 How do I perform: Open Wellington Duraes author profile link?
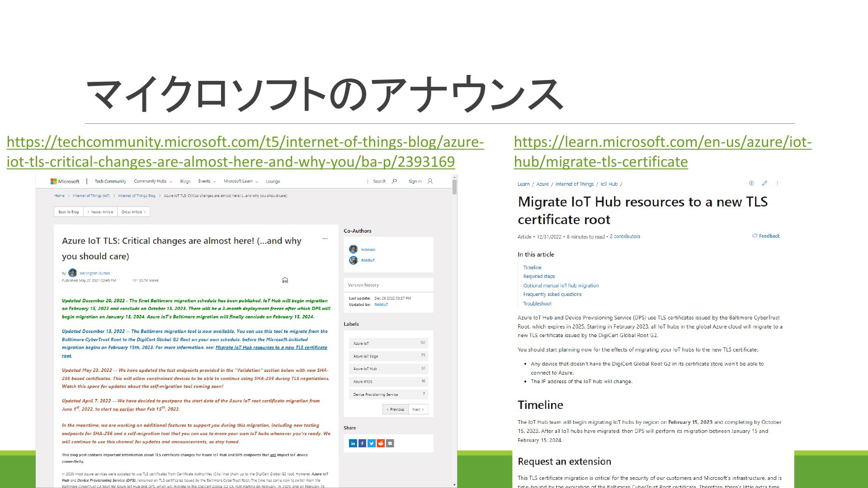coord(94,273)
